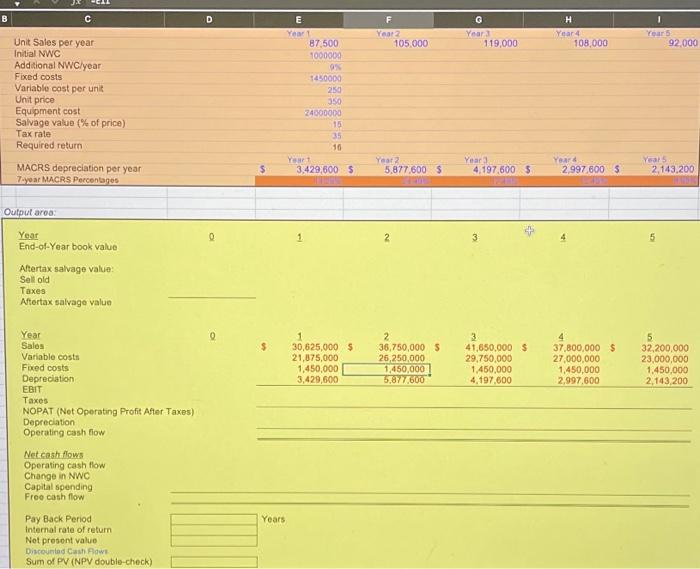Select 'End-of-Year book value' row label
The image size is (700, 569).
(x=68, y=247)
